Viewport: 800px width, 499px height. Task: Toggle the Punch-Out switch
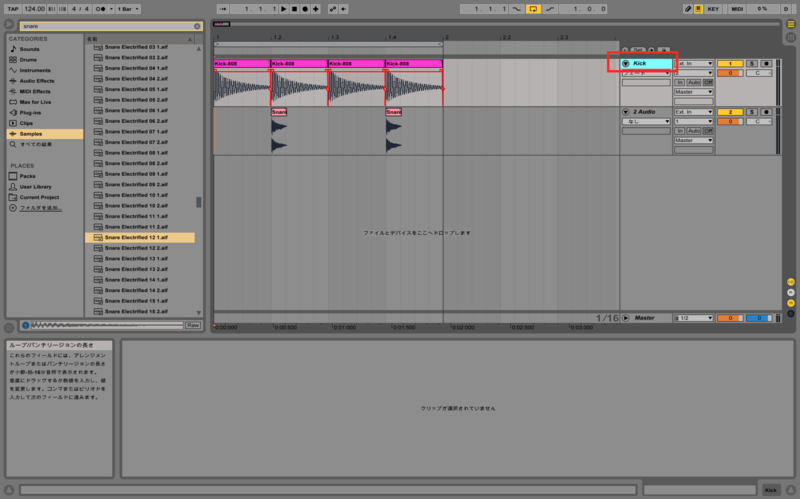pos(549,9)
